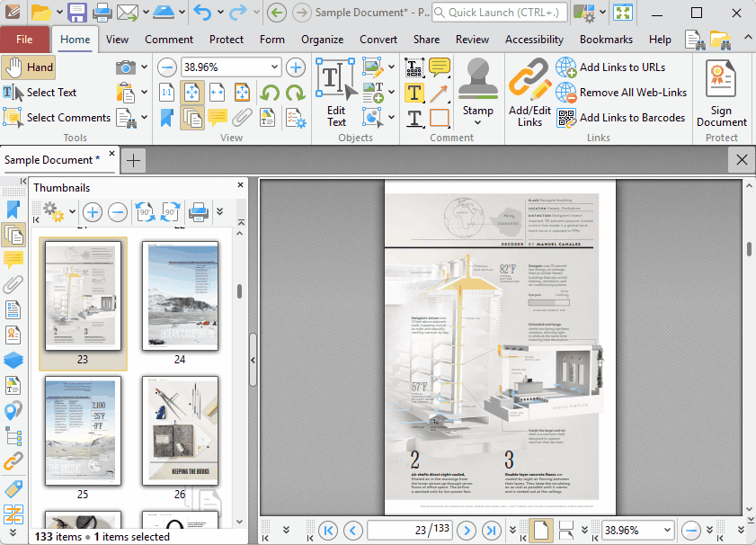Click the document vertical scrollbar thumb
The image size is (756, 545).
coord(748,249)
